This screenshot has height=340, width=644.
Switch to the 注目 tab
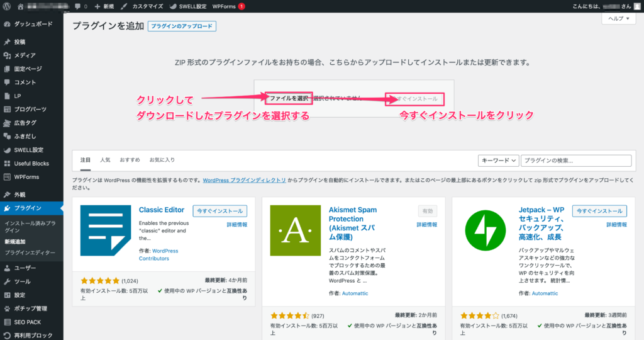86,160
